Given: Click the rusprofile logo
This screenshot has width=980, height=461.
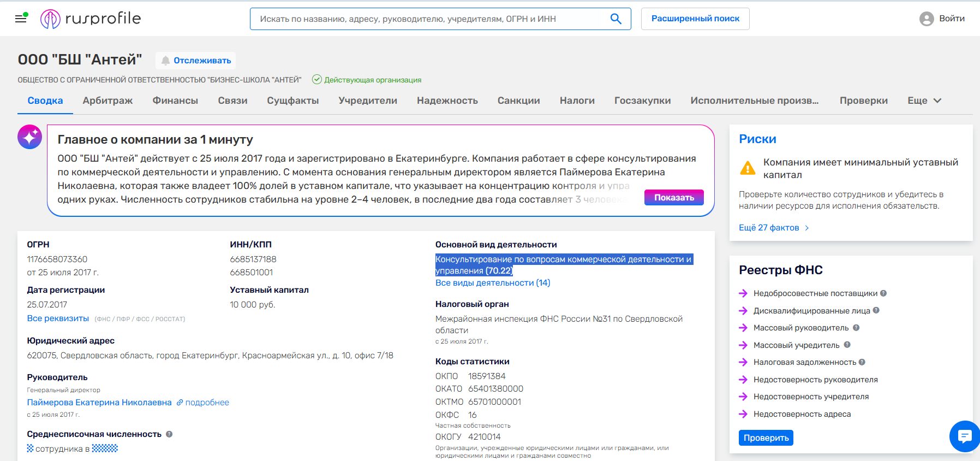Looking at the screenshot, I should click(x=91, y=19).
